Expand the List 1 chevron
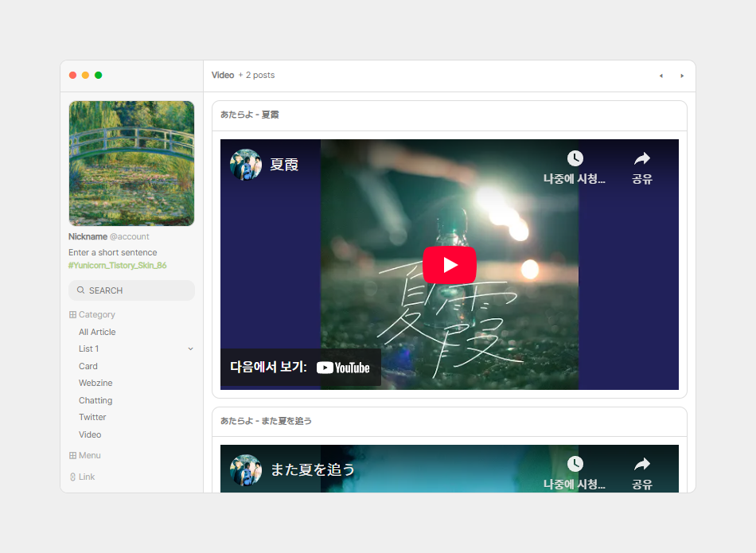756x553 pixels. click(x=190, y=349)
